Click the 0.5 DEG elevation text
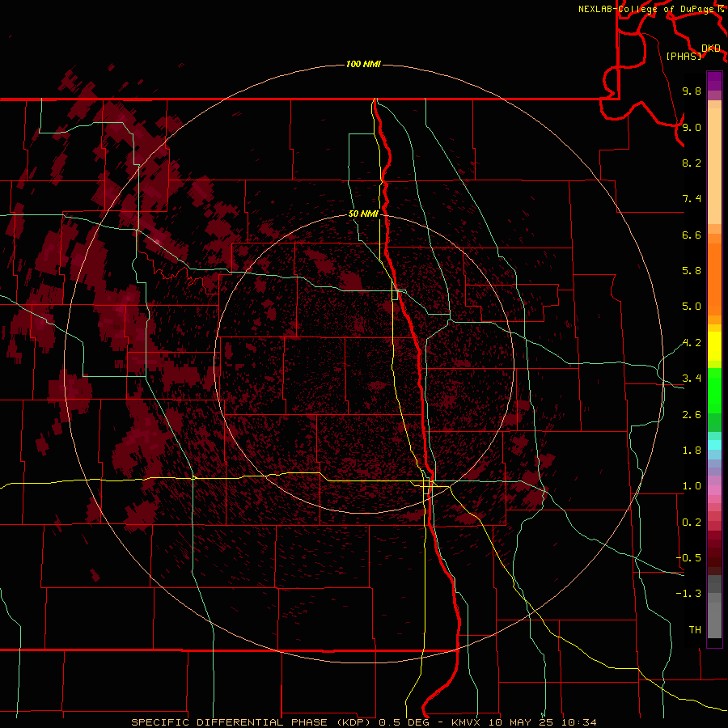The width and height of the screenshot is (728, 728). coord(403,722)
